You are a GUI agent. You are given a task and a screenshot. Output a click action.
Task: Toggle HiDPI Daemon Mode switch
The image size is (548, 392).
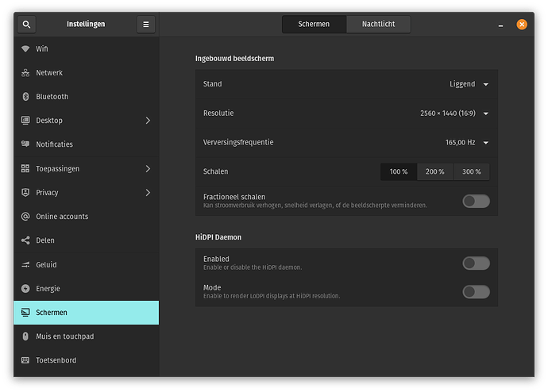point(476,292)
